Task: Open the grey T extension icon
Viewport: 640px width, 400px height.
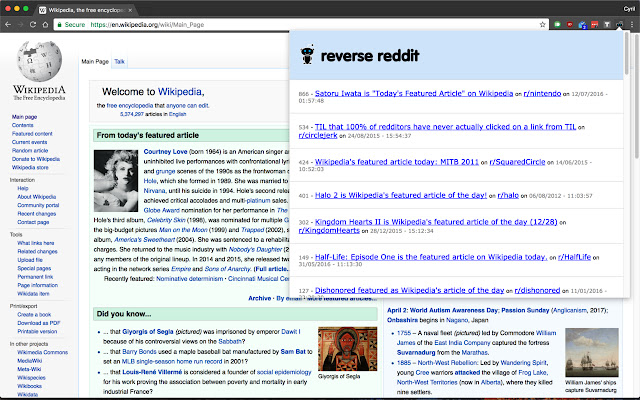Action: coord(607,24)
